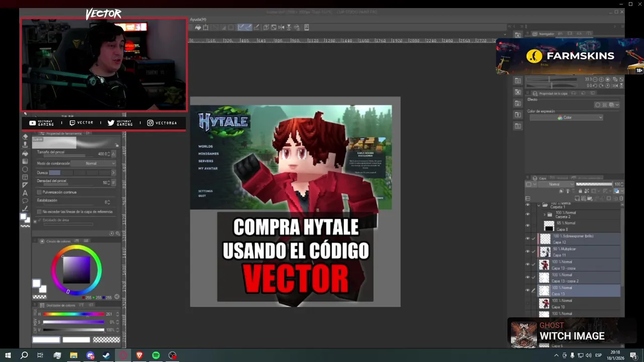
Task: Hide the Carpeta 2 folder layer
Action: pyautogui.click(x=528, y=214)
